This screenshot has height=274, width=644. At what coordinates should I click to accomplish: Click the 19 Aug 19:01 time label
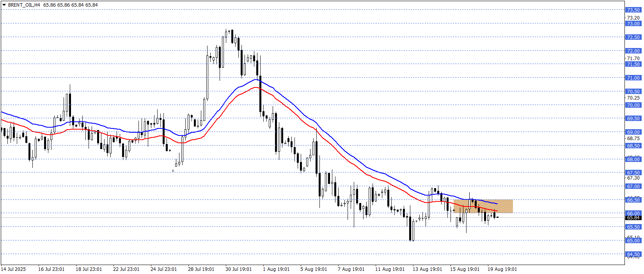[502, 269]
